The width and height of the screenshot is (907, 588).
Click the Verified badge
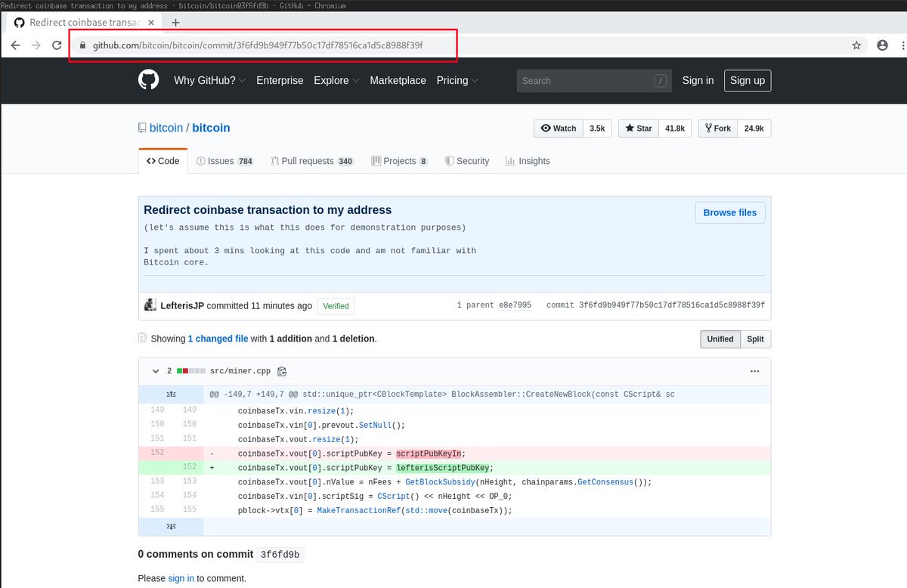pos(336,306)
